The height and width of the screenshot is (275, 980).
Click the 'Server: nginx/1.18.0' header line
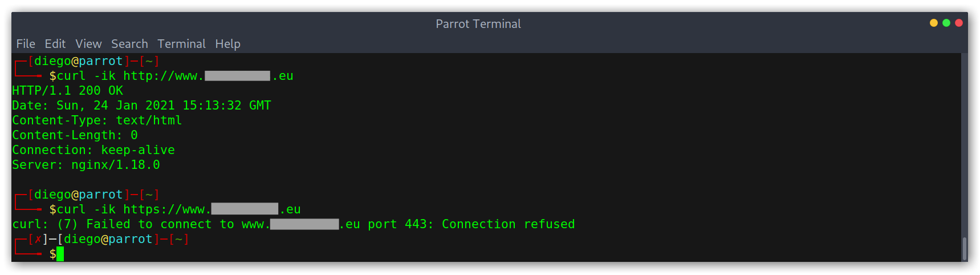pyautogui.click(x=86, y=165)
